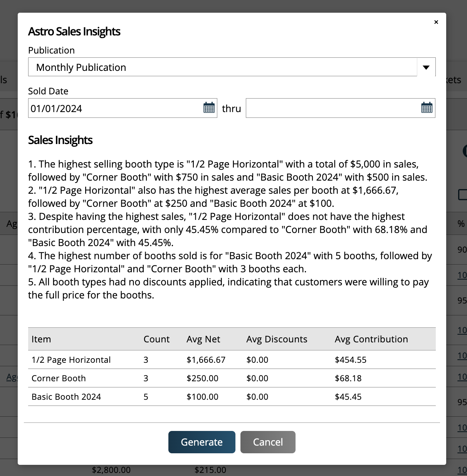The image size is (467, 476).
Task: Click the underlined Ag link behind the dialog
Action: (12, 377)
